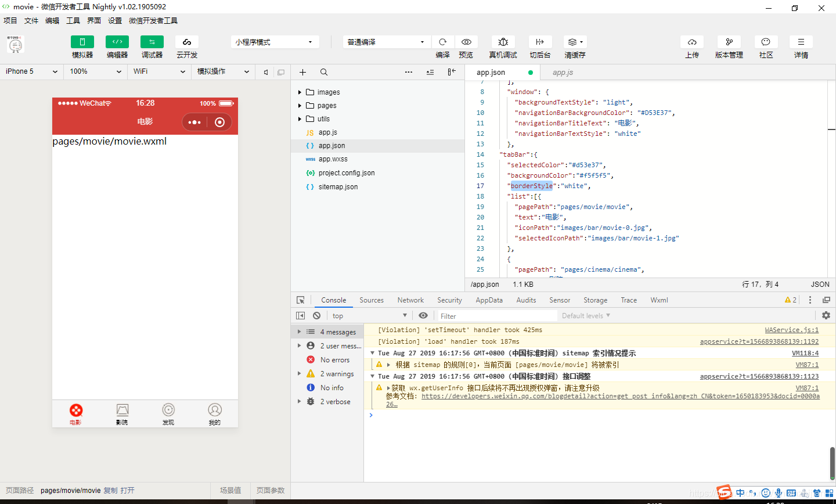Expand the utils folder
Viewport: 836px width, 504px height.
coord(300,119)
